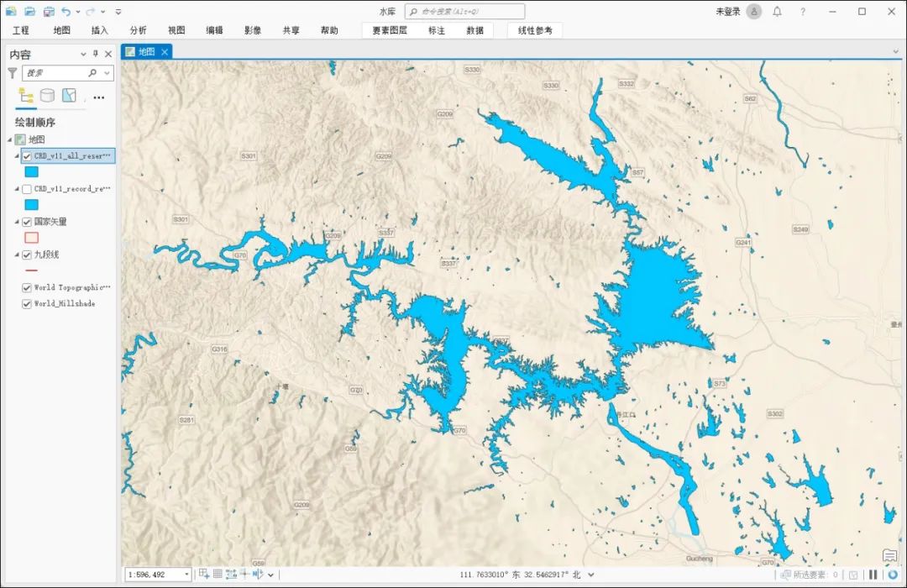Customize the quick access toolbar

[118, 12]
